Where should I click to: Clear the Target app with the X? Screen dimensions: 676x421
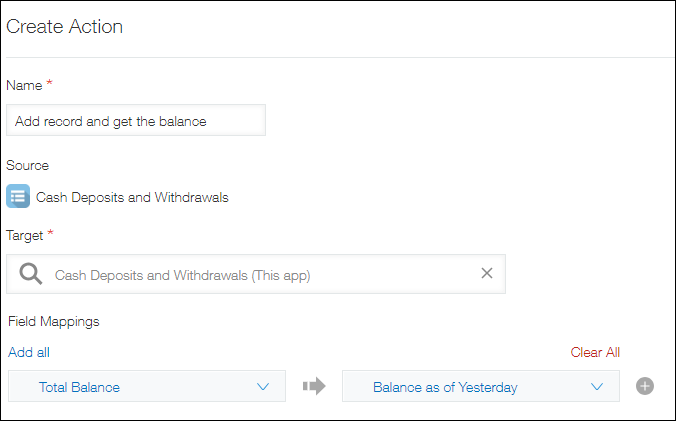tap(487, 273)
